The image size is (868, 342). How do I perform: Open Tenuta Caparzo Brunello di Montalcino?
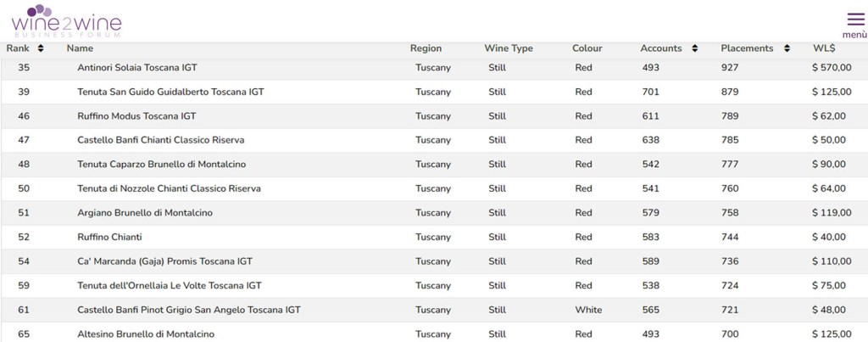161,164
